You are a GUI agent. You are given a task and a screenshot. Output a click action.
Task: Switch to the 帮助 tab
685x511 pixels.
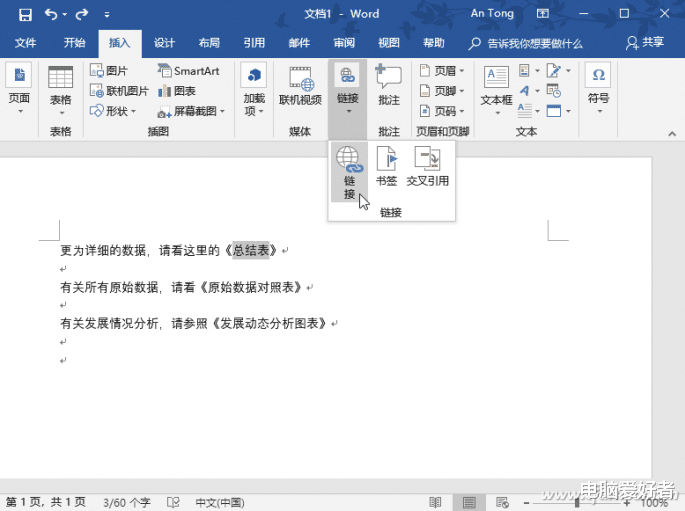(x=434, y=43)
